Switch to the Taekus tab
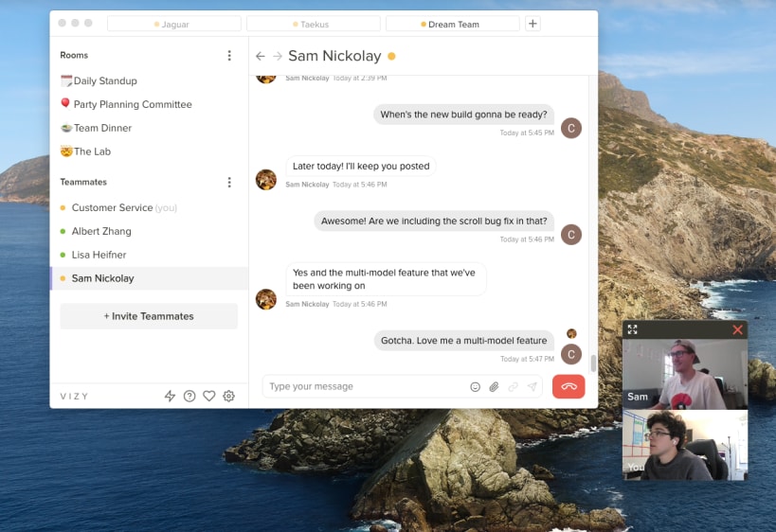This screenshot has width=776, height=532. 314,24
